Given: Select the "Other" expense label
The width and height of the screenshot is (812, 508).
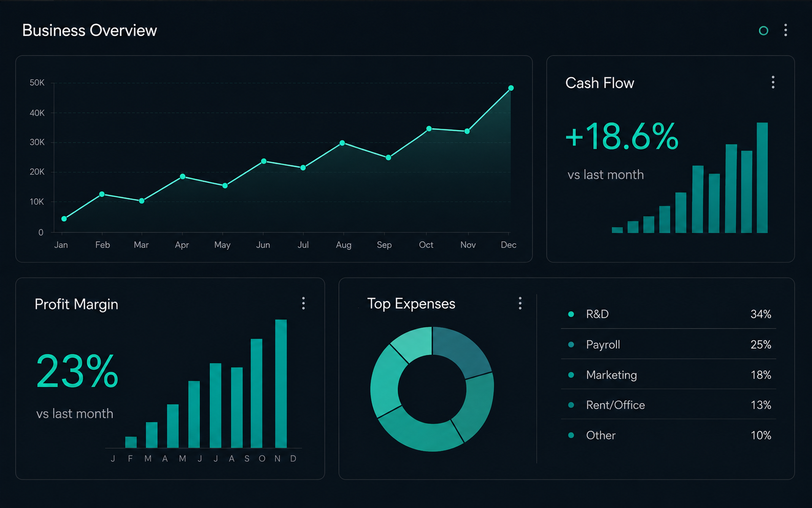Looking at the screenshot, I should coord(601,435).
